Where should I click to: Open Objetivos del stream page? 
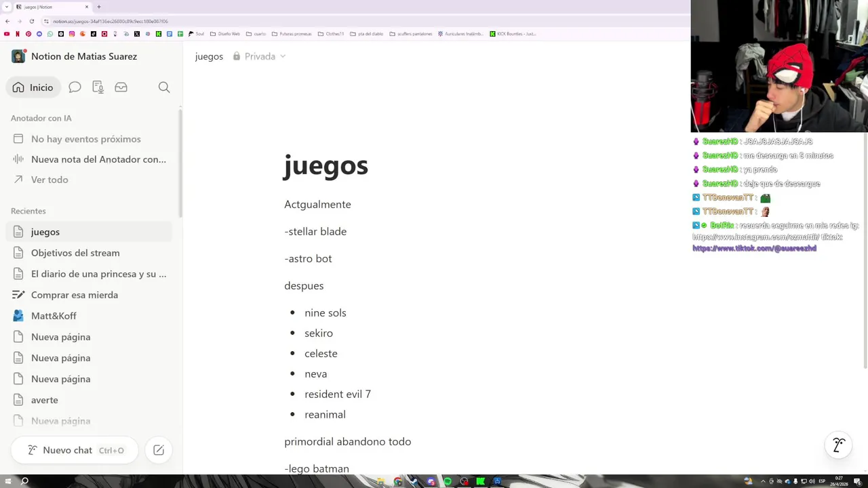coord(89,253)
